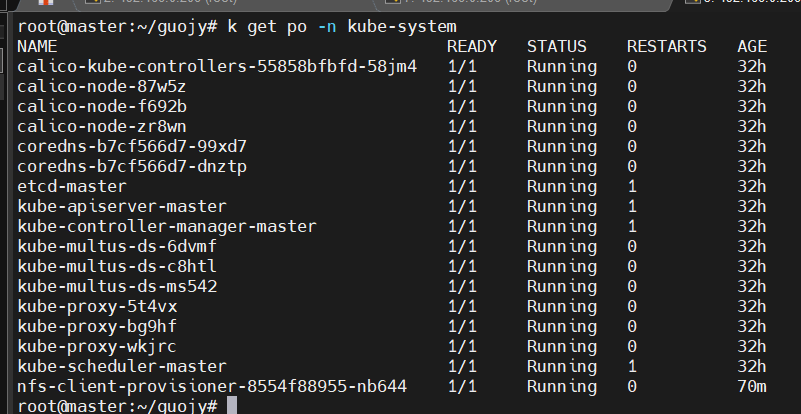Click the 70m age value
801x414 pixels.
pyautogui.click(x=752, y=386)
